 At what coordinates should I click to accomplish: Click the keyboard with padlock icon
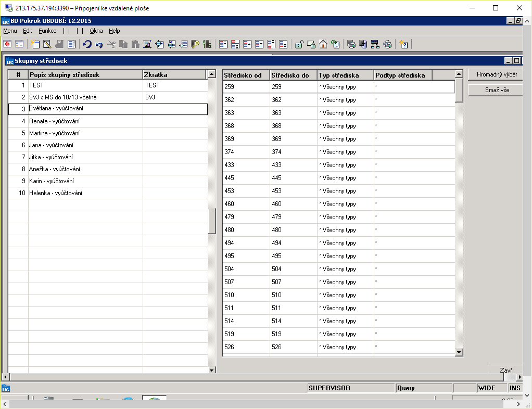pos(311,44)
